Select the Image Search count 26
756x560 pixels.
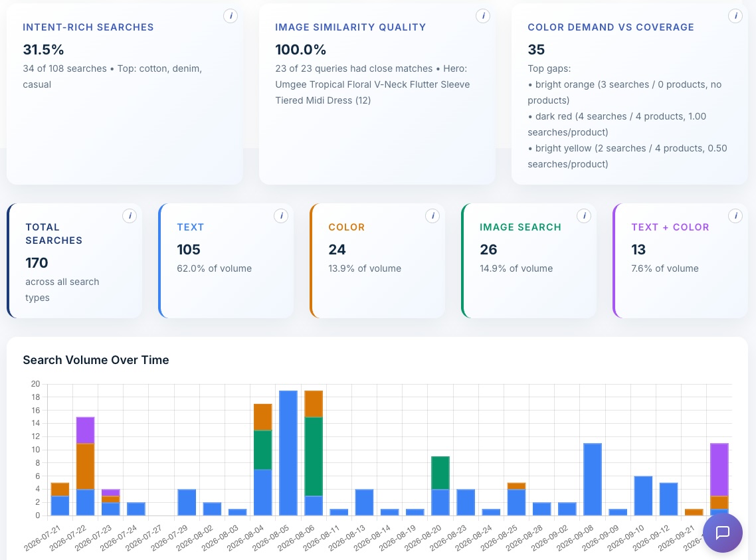tap(488, 250)
